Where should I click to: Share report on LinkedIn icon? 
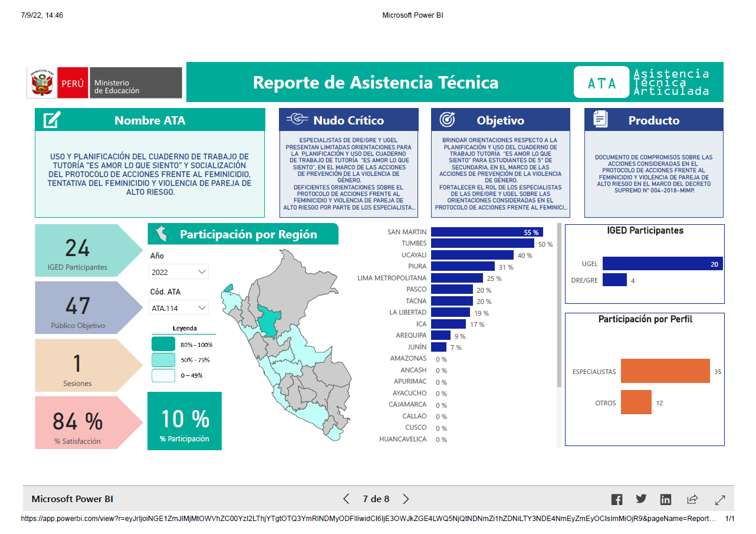666,499
